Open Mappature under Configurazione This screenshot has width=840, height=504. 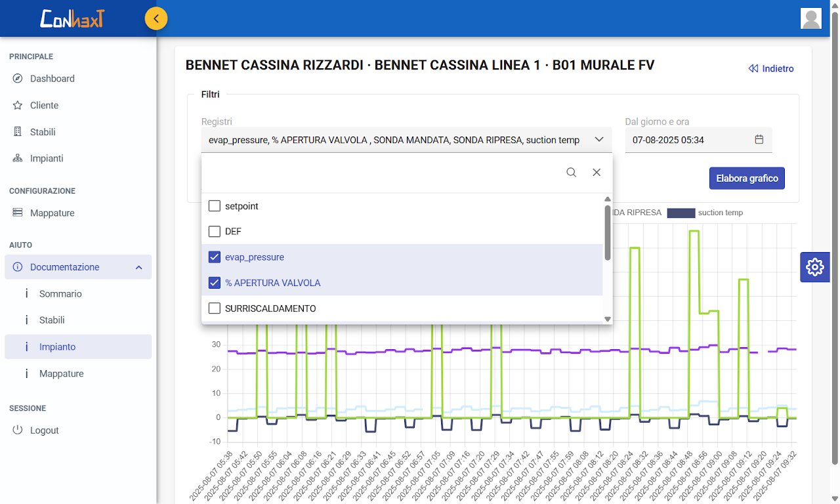point(52,213)
